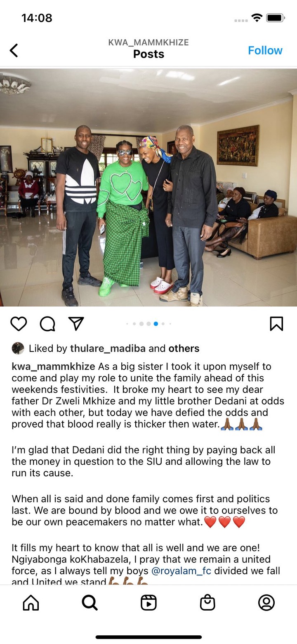The image size is (297, 644).
Task: Select the active blue carousel dot
Action: tap(156, 324)
